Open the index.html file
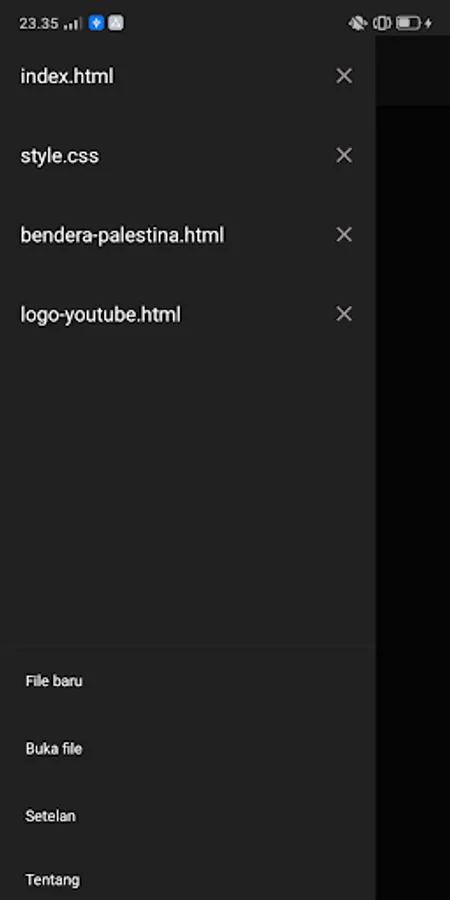Viewport: 450px width, 900px height. coord(67,76)
